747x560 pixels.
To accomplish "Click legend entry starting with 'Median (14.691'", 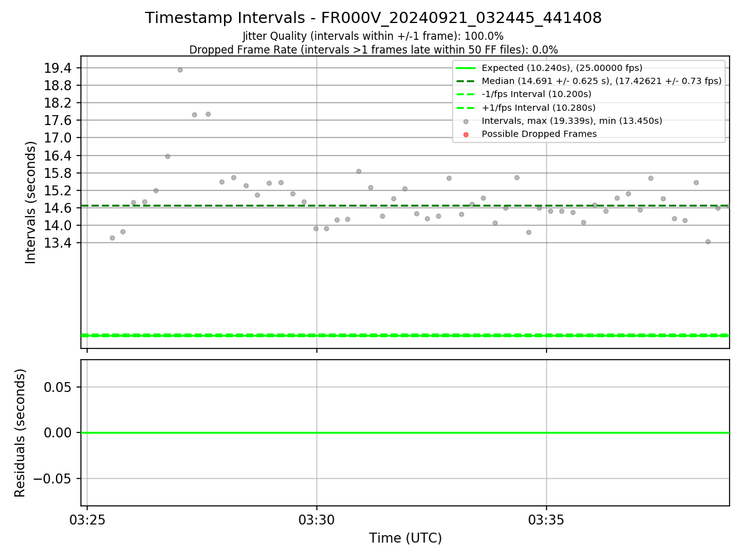I will point(601,81).
